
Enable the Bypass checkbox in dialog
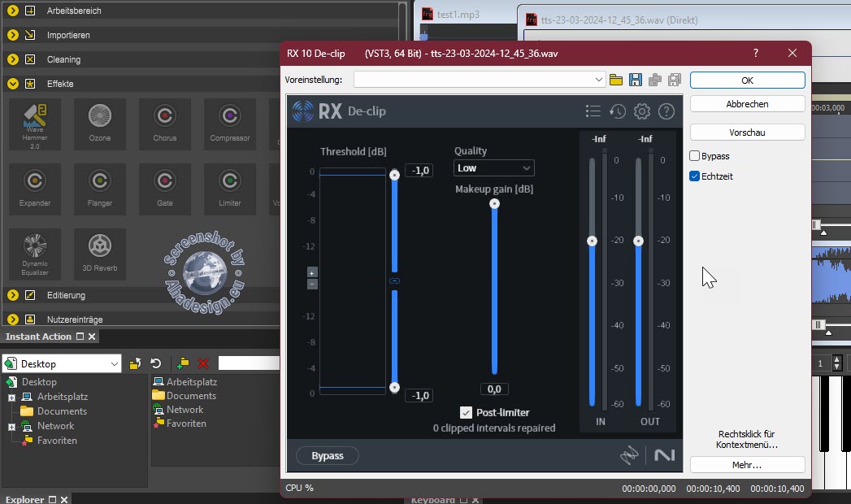pyautogui.click(x=694, y=156)
